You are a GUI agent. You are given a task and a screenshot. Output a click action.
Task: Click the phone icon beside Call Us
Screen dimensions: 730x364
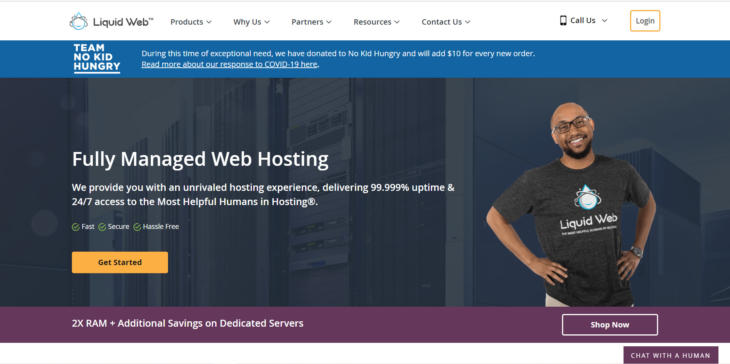click(563, 20)
